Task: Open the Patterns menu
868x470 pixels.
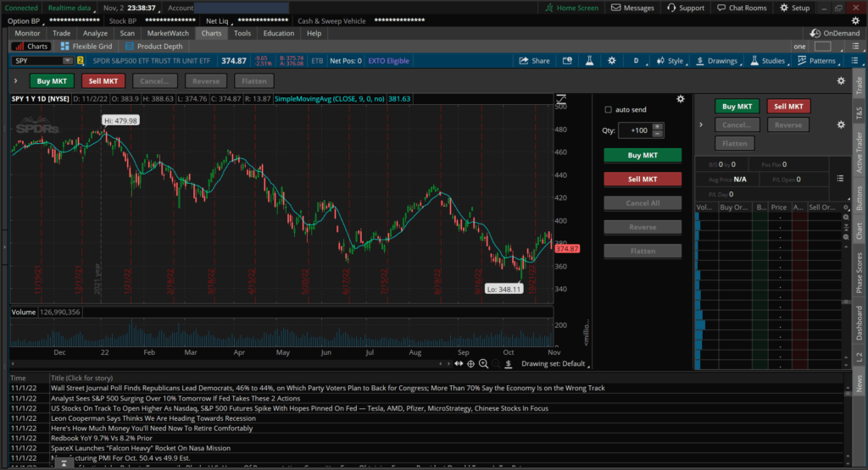Action: [x=817, y=61]
